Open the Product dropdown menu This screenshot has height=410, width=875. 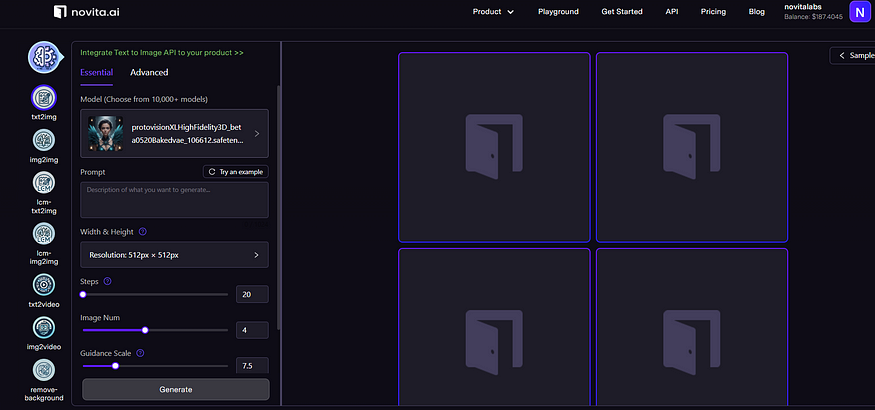coord(493,11)
